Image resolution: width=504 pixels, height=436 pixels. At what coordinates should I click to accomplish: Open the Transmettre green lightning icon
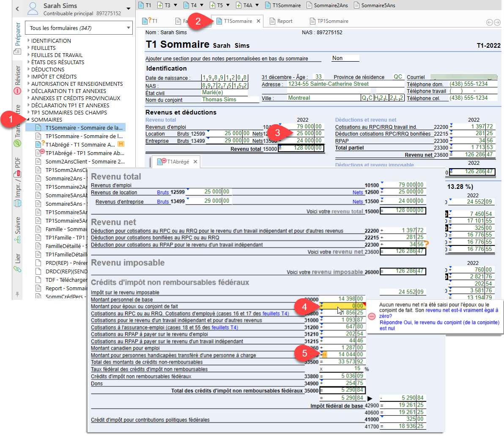17,143
